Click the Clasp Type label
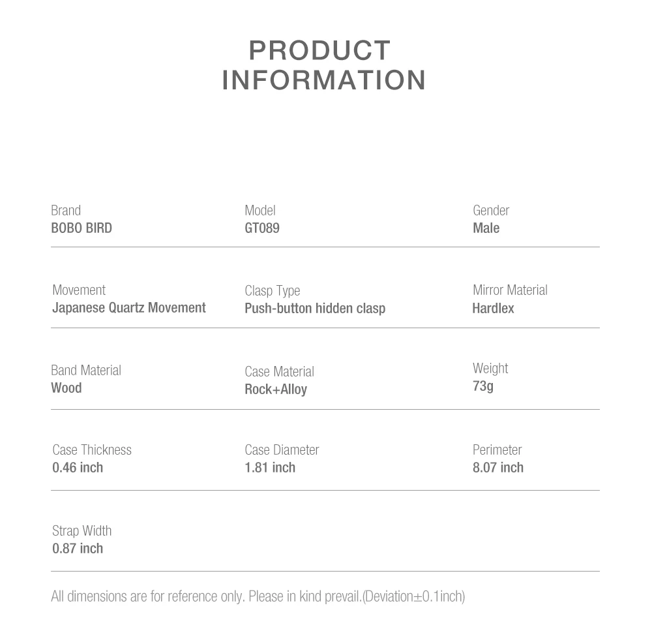The image size is (652, 644). coord(273,291)
